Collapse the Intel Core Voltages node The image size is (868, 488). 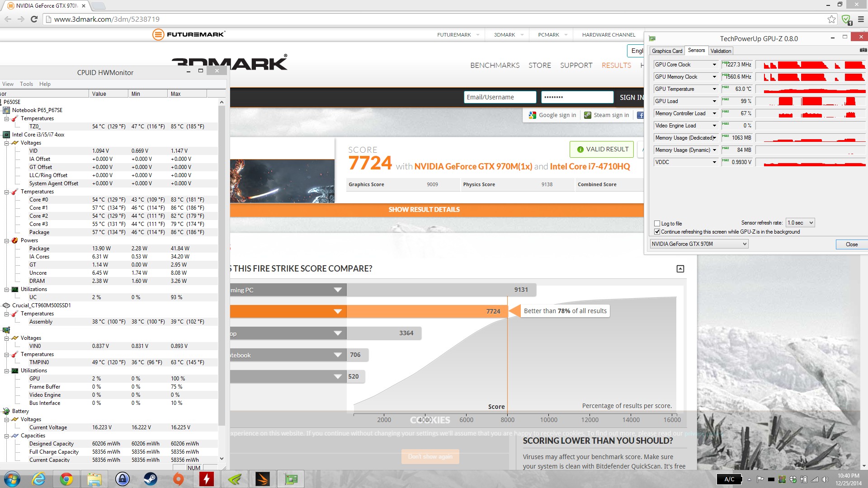[x=7, y=143]
